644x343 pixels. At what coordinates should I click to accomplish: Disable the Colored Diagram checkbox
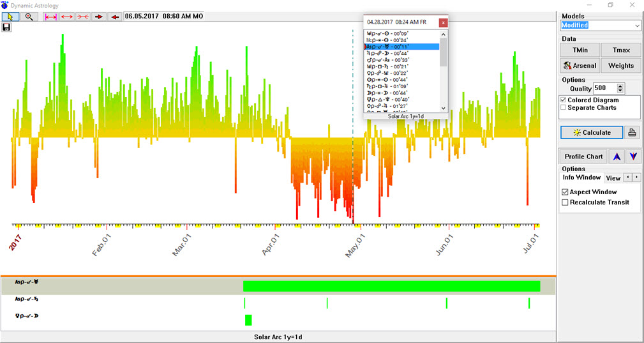coord(564,100)
